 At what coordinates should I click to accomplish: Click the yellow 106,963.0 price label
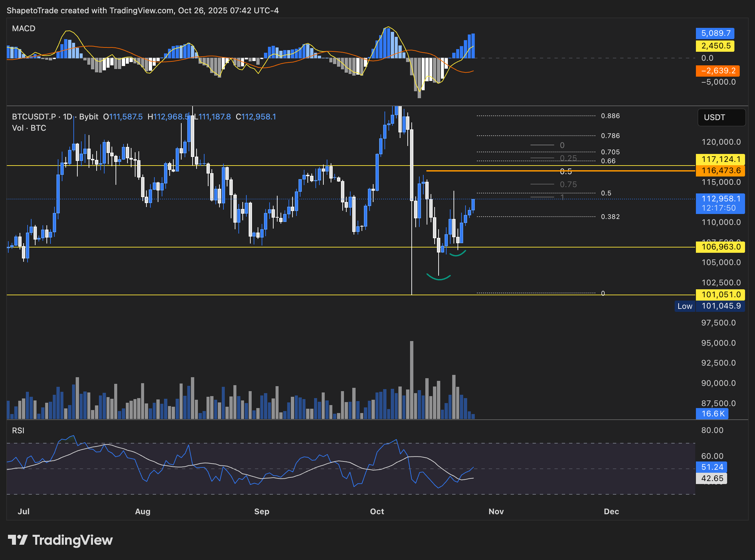(x=720, y=247)
